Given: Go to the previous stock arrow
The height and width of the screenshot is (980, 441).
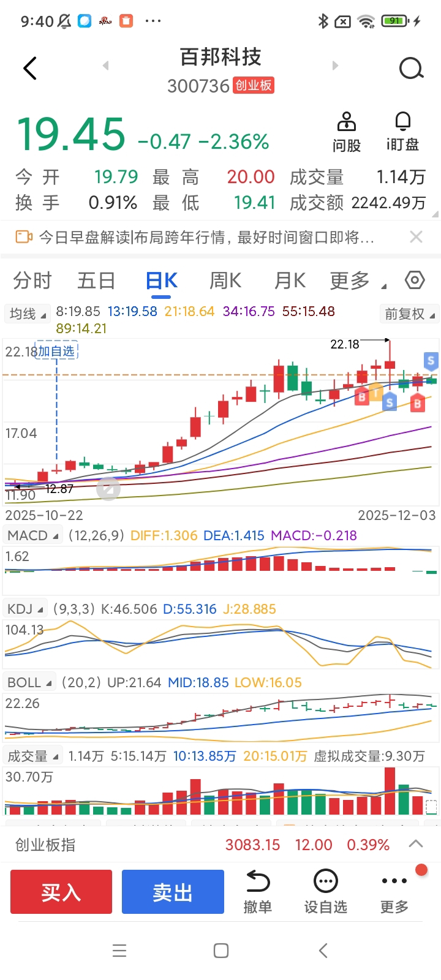Looking at the screenshot, I should pyautogui.click(x=105, y=66).
